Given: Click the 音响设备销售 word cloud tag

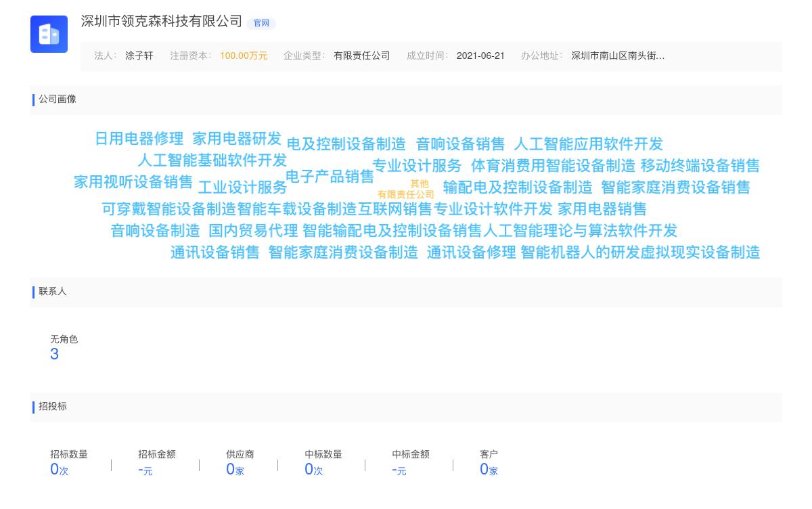Looking at the screenshot, I should 460,144.
